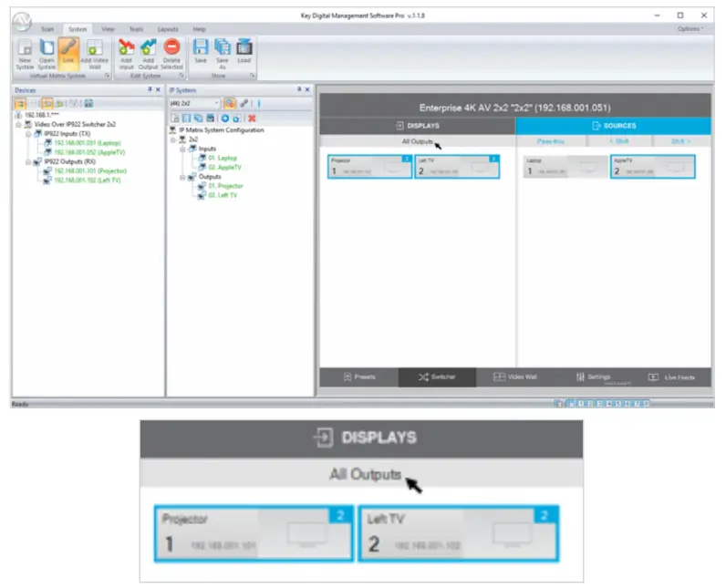Click the '< Shift' button under Sources
The width and height of the screenshot is (726, 588).
(619, 141)
